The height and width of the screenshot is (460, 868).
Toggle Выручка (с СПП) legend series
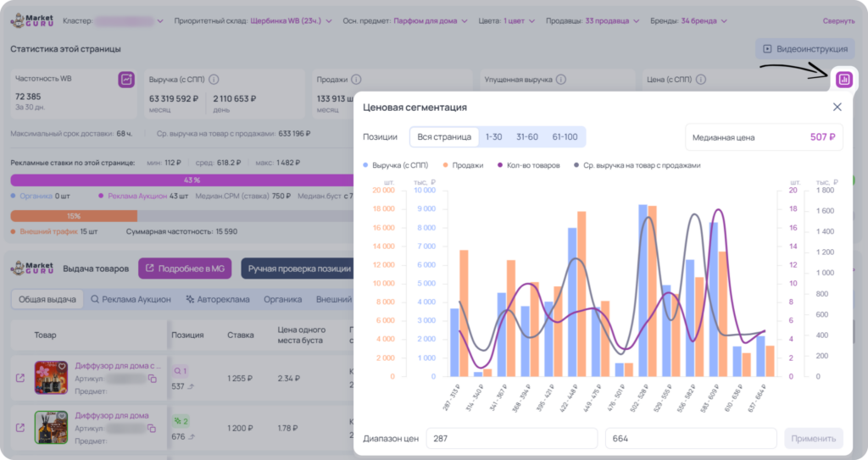point(395,165)
